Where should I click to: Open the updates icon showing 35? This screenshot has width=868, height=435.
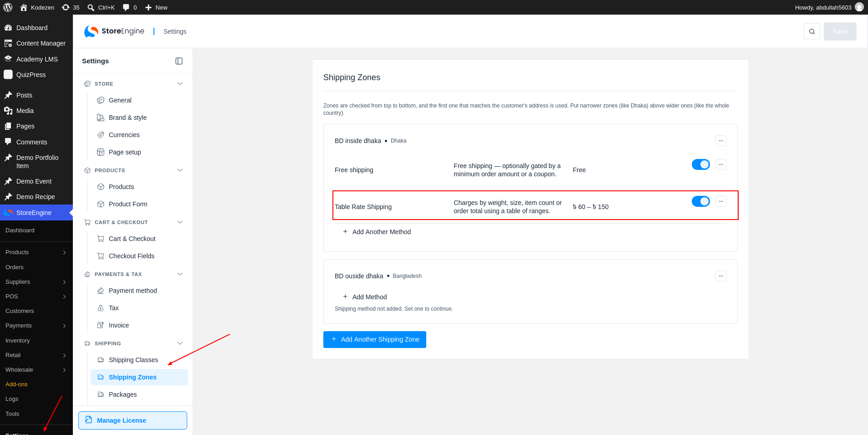pos(71,7)
